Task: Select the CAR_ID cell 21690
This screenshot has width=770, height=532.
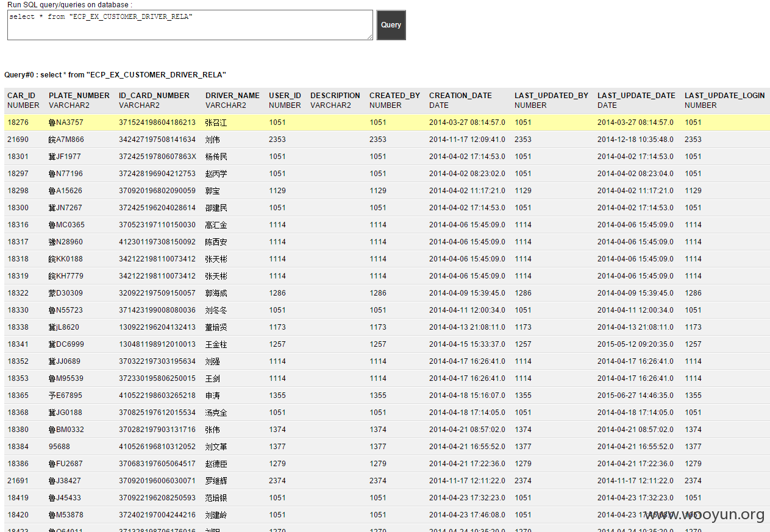Action: [18, 140]
